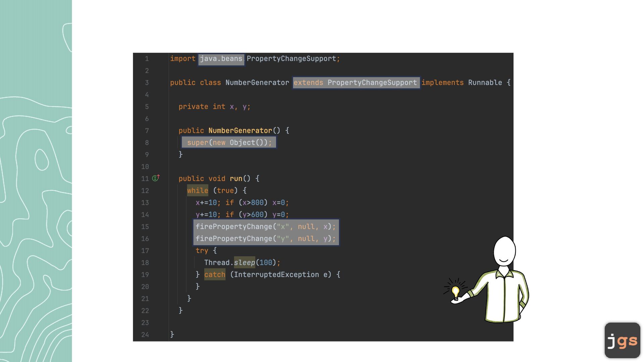Click the NumberGenerator class name on line 3

pos(257,83)
